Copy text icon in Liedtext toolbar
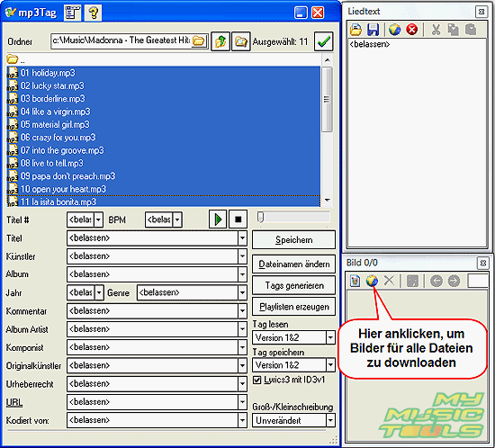Viewport: 495px width, 448px height. coord(453,30)
